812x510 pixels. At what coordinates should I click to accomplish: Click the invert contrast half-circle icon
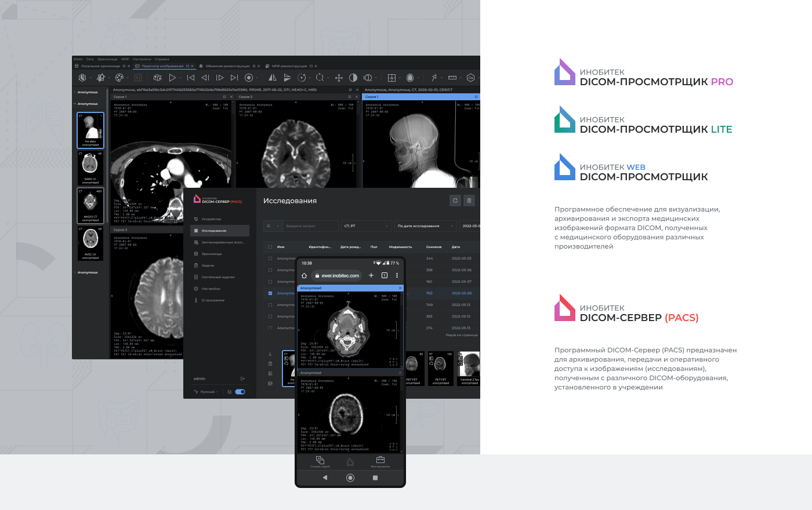[x=353, y=78]
